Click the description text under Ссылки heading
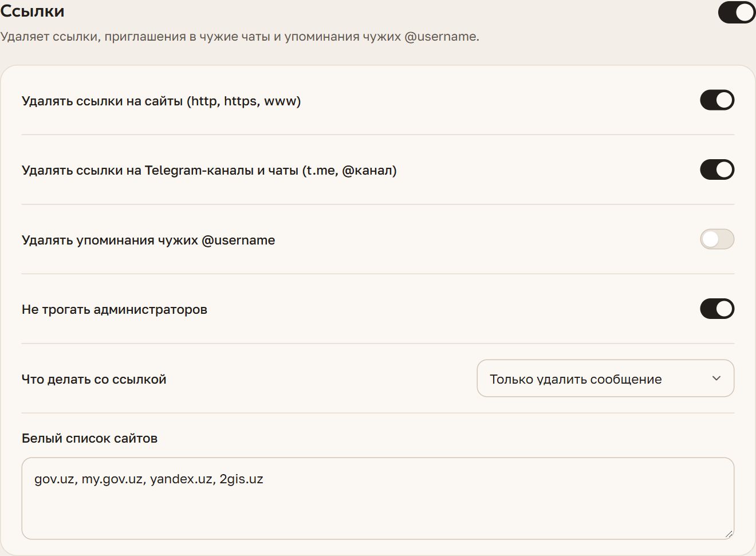 point(239,37)
